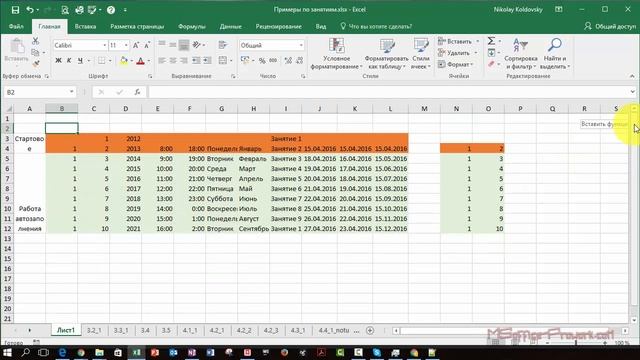
Task: Switch to the Вставка tab
Action: click(x=85, y=27)
